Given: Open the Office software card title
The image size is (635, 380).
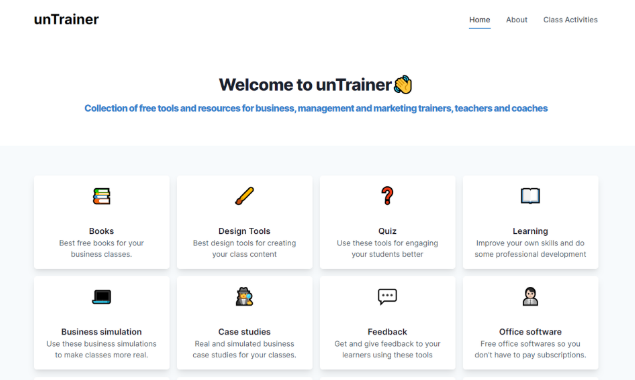Looking at the screenshot, I should click(x=530, y=332).
